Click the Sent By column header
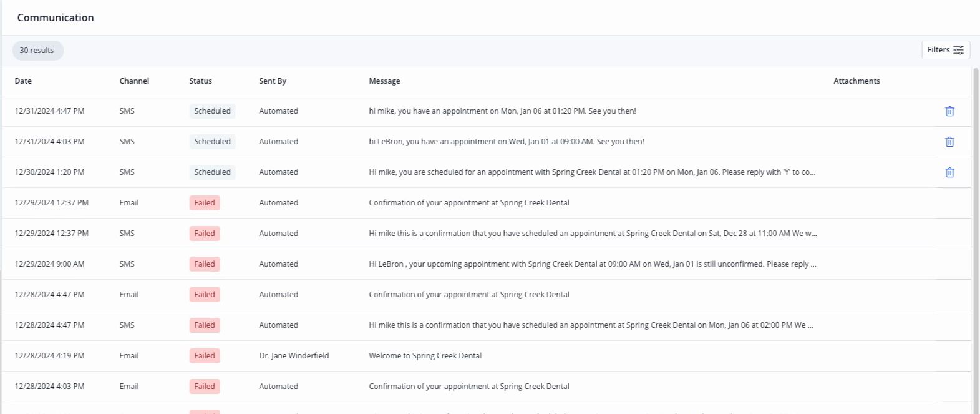 point(273,81)
